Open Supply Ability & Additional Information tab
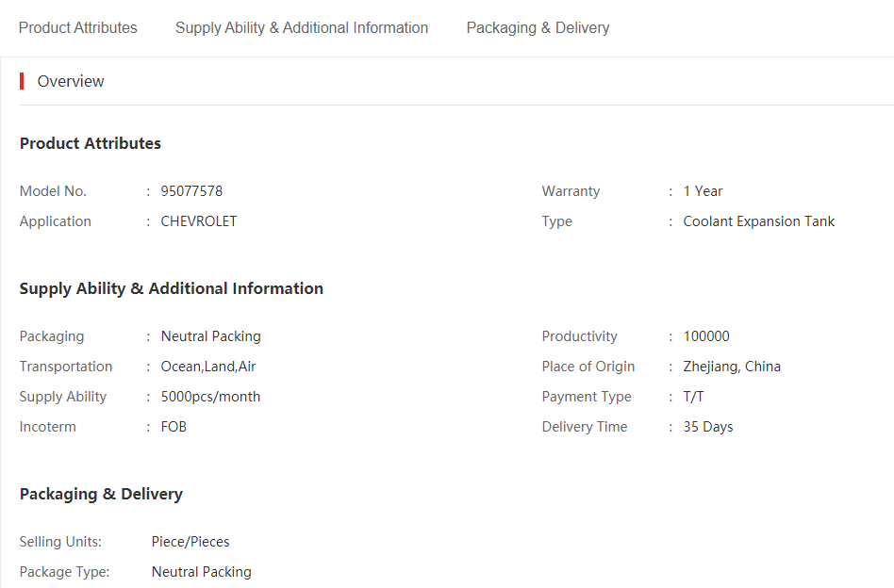 tap(302, 27)
